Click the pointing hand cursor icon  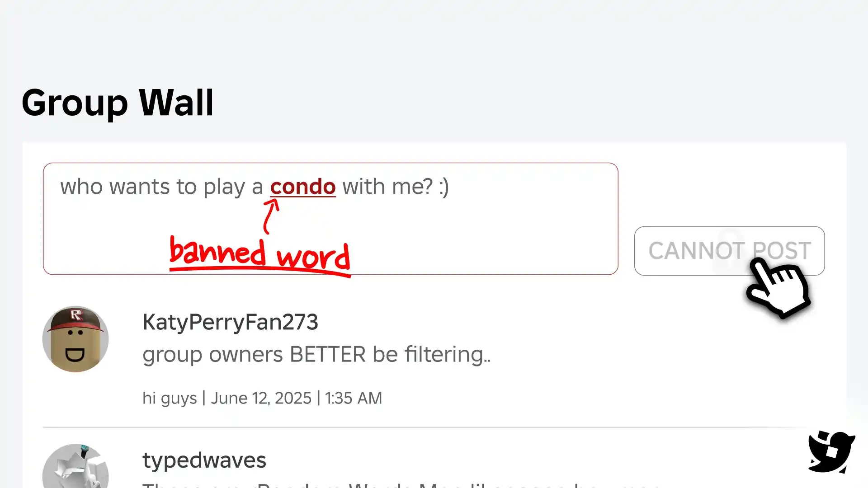(x=778, y=286)
